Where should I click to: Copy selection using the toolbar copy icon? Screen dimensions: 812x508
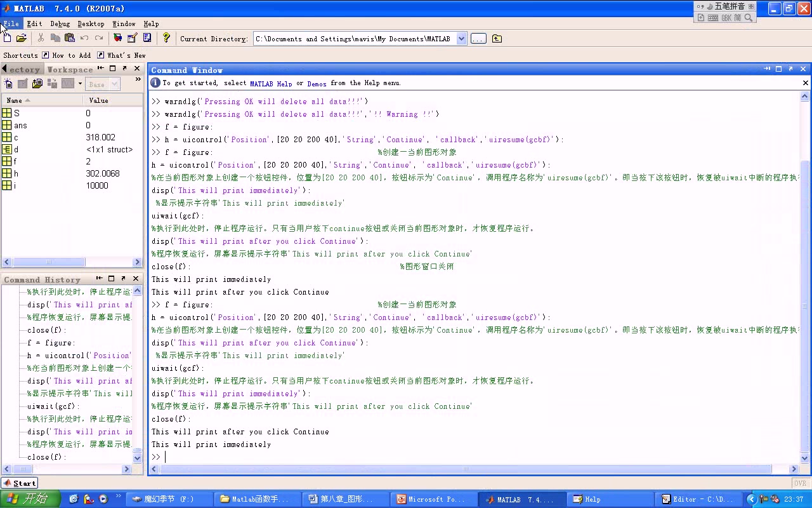(55, 38)
